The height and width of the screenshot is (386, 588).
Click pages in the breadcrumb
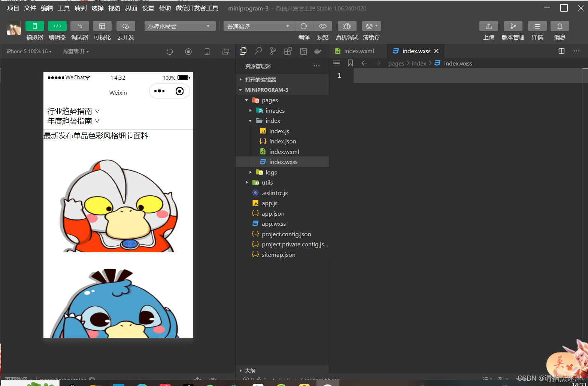coord(396,63)
